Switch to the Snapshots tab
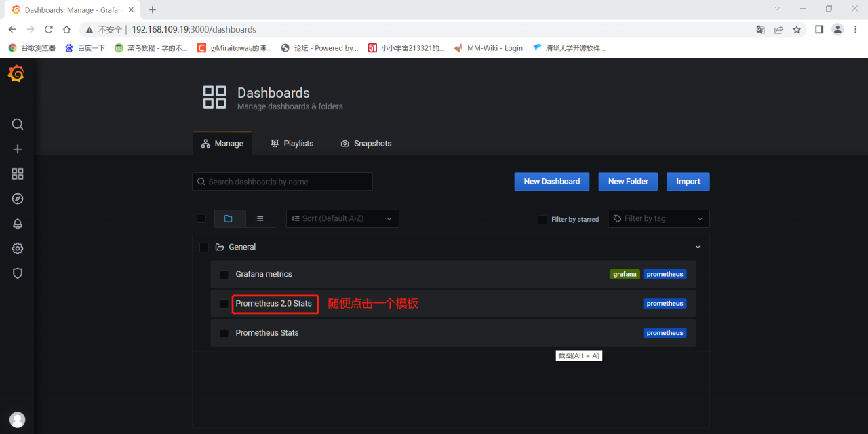The height and width of the screenshot is (434, 868). click(366, 144)
